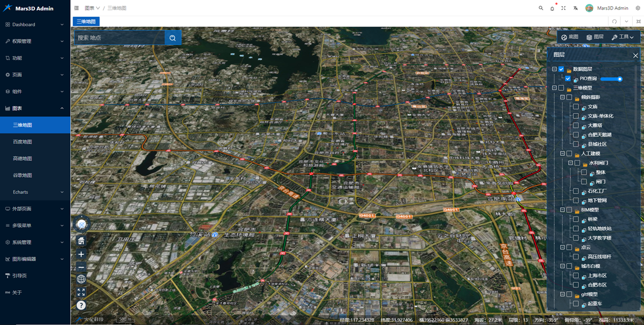Image resolution: width=644 pixels, height=325 pixels.
Task: Click the 底图 basemap button
Action: tap(570, 37)
